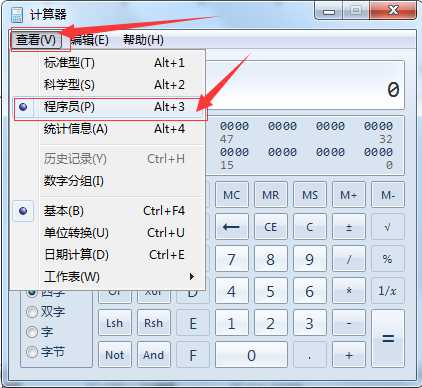The height and width of the screenshot is (388, 422).
Task: Click the Rsh right shift button
Action: 154,323
